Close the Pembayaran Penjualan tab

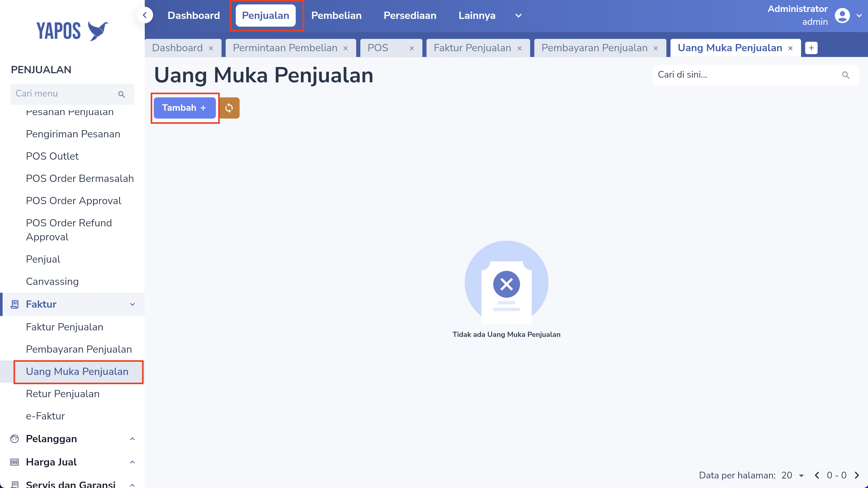click(655, 48)
